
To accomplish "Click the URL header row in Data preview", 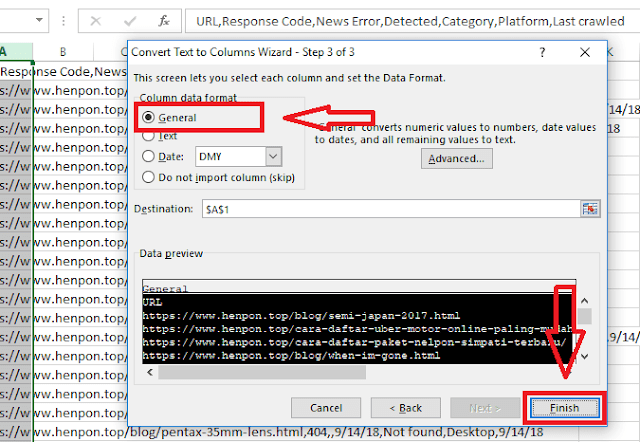I will pos(152,302).
